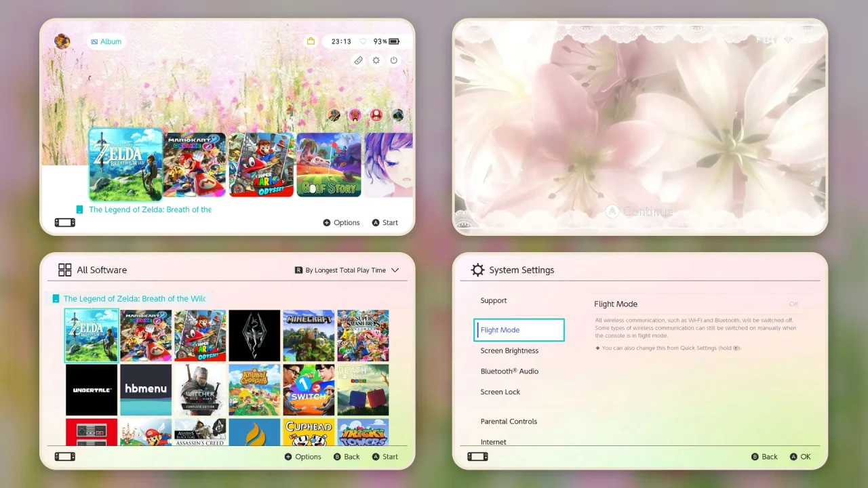The image size is (868, 488).
Task: Select the NES controllers tile
Action: (92, 432)
